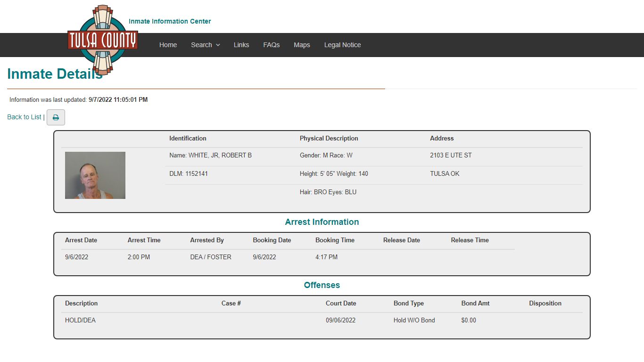
Task: Select the Arrest Date column header
Action: click(81, 240)
